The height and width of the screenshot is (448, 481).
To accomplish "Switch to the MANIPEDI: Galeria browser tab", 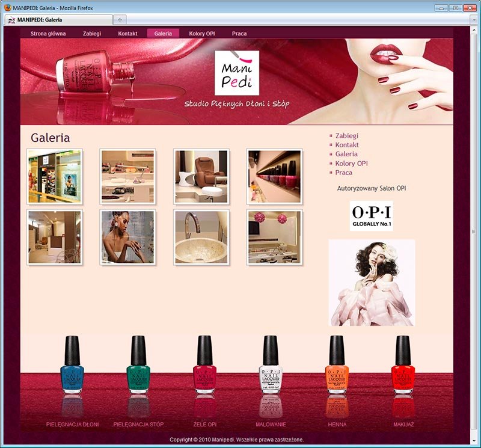I will [59, 20].
